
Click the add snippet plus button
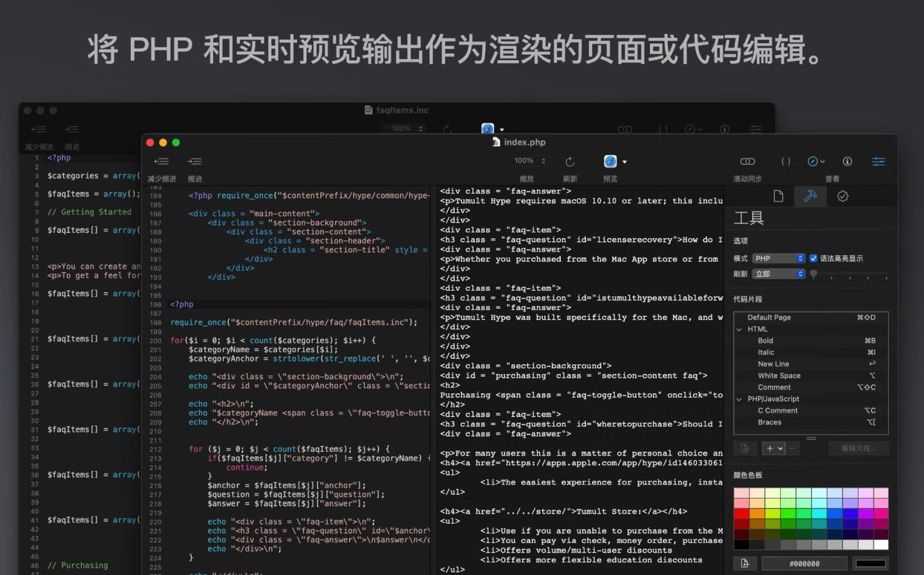(770, 449)
